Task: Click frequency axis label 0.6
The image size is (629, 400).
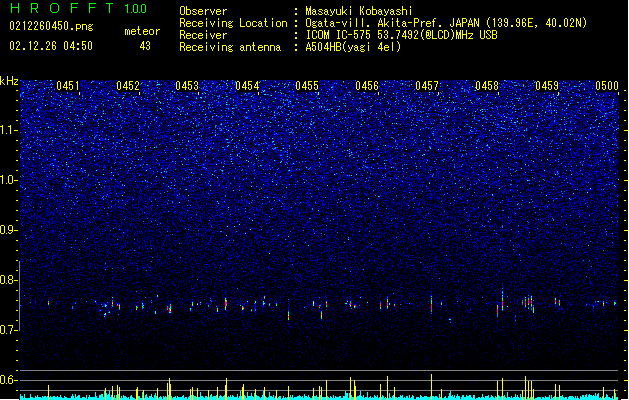Action: click(9, 380)
